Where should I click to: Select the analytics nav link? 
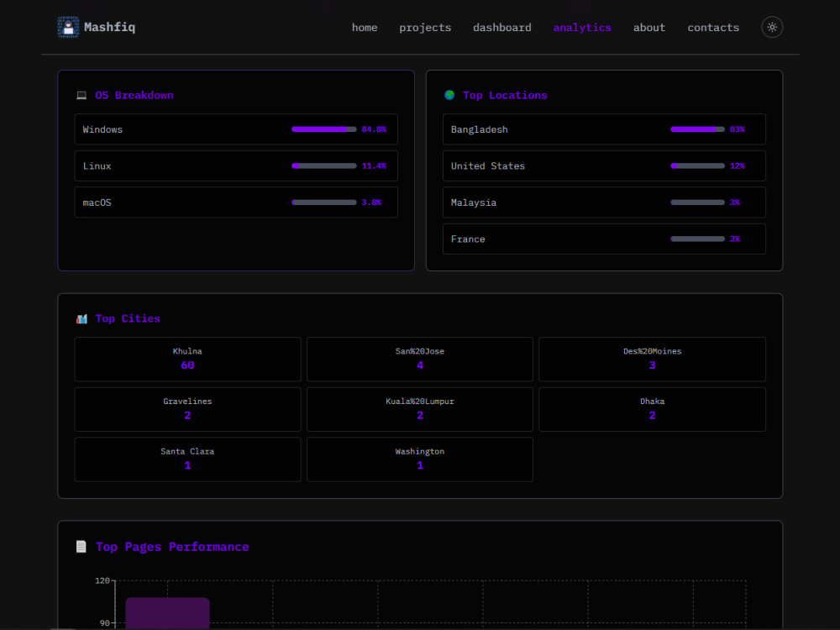pyautogui.click(x=582, y=28)
